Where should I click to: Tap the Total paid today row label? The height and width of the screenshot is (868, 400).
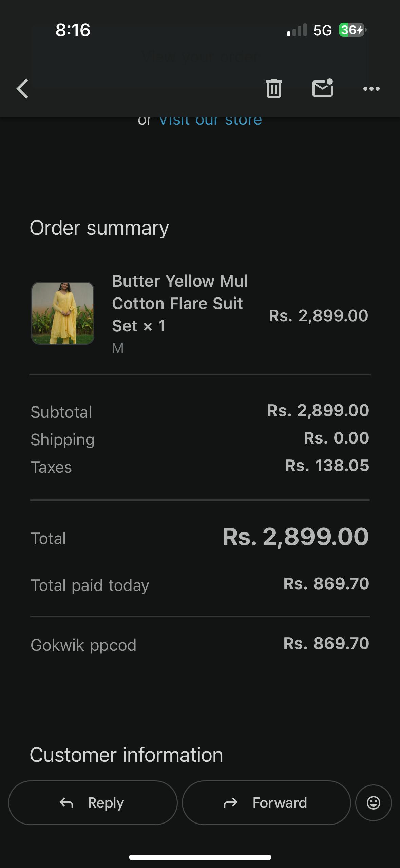click(90, 585)
